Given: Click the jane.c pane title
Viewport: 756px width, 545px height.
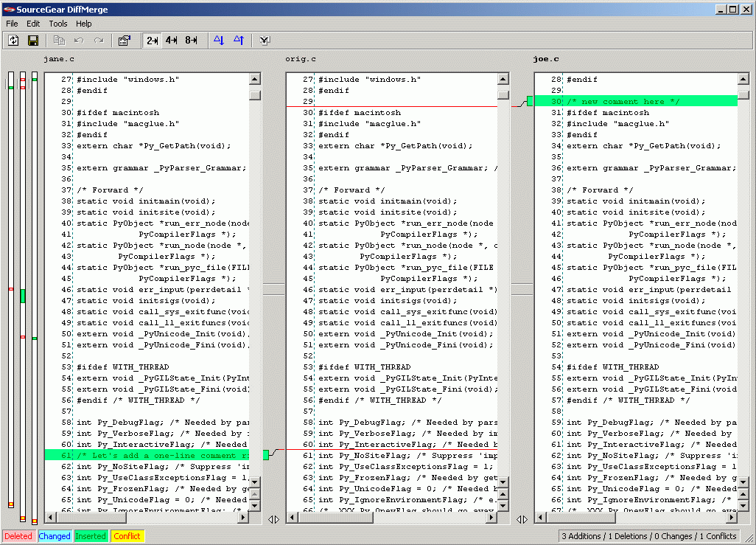Looking at the screenshot, I should 59,59.
